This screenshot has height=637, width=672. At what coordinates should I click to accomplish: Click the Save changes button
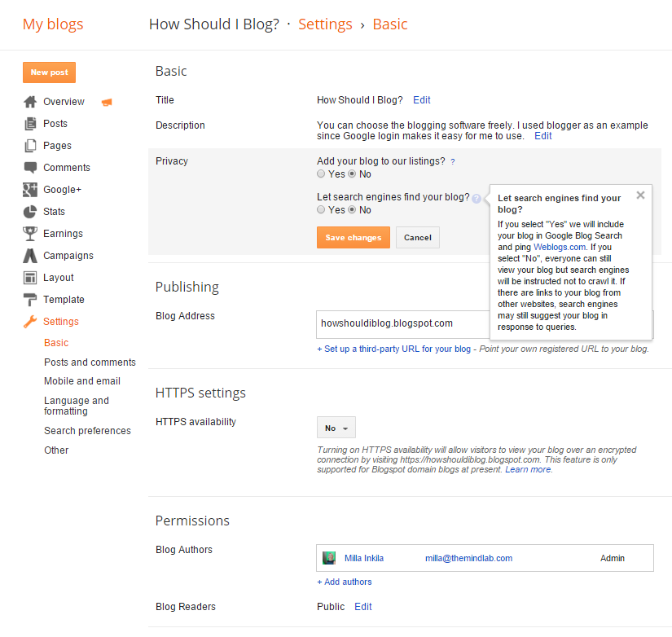pos(353,237)
